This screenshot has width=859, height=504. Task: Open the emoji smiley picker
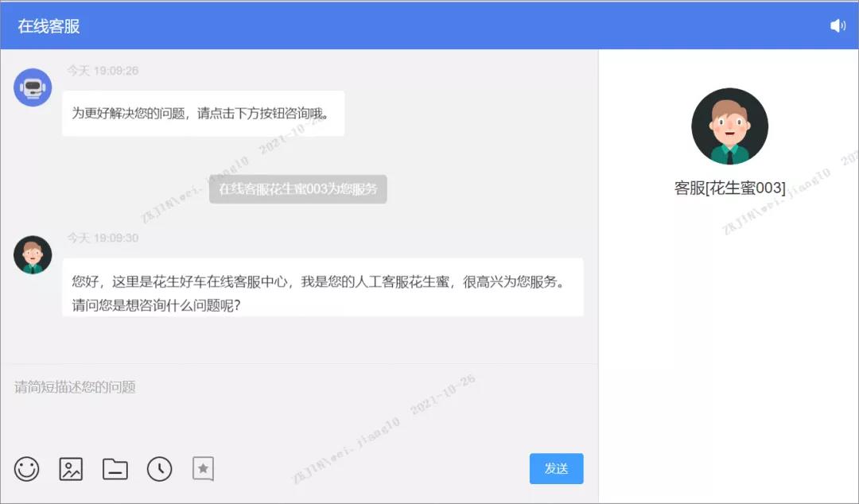coord(27,469)
